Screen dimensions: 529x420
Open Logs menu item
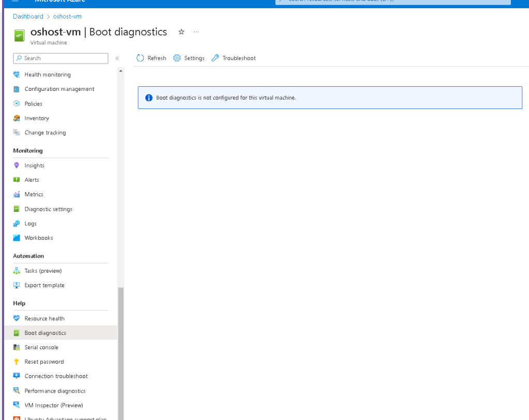click(x=31, y=224)
